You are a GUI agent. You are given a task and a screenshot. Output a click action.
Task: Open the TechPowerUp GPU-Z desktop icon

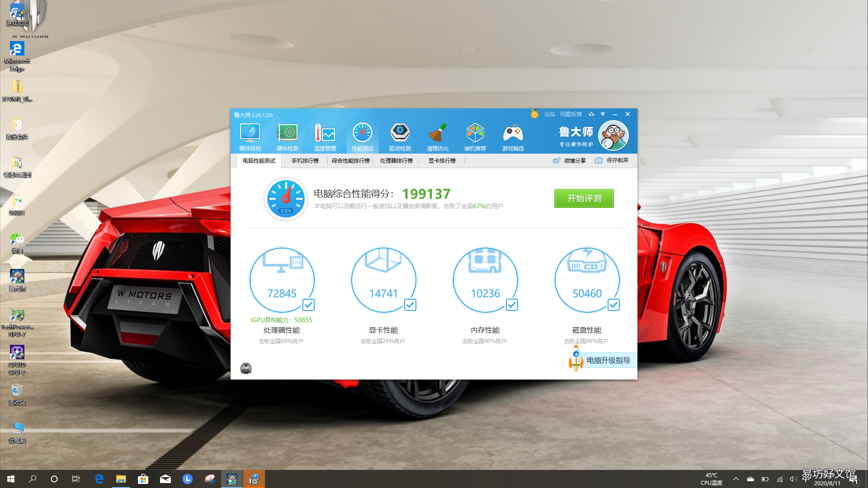click(x=17, y=323)
